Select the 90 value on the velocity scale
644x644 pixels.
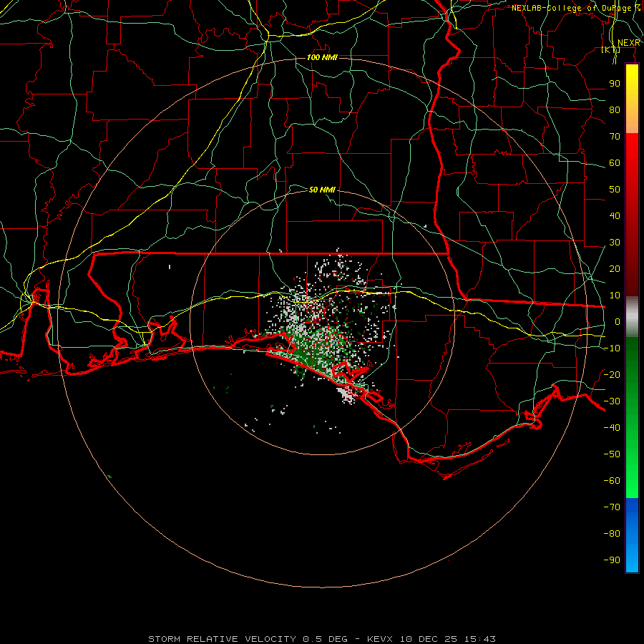pos(615,84)
